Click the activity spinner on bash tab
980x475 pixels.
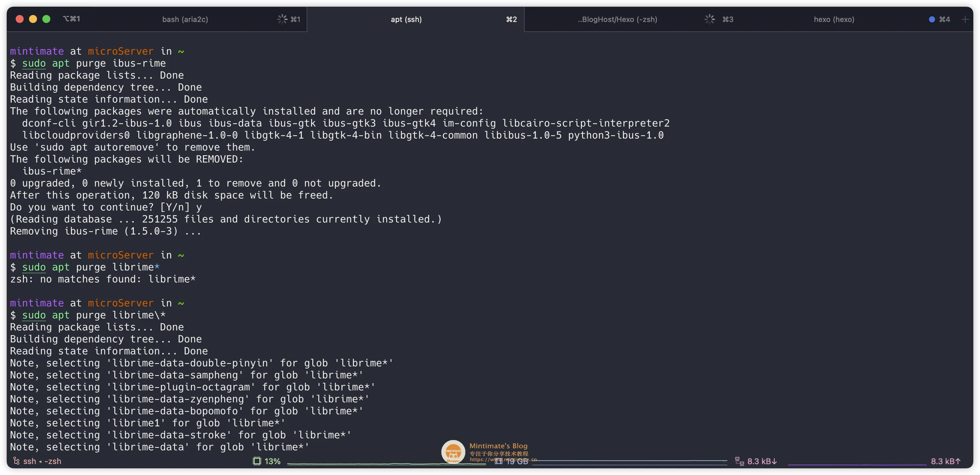pos(282,19)
